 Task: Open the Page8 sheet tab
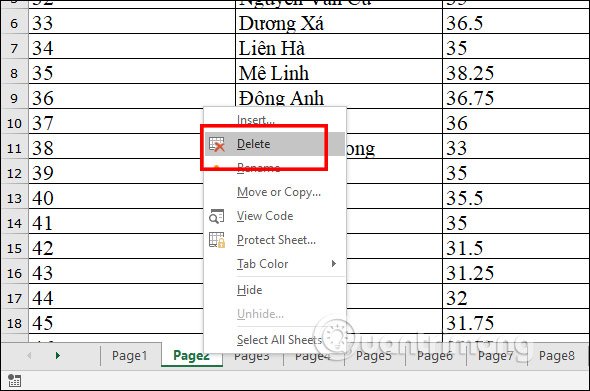557,355
